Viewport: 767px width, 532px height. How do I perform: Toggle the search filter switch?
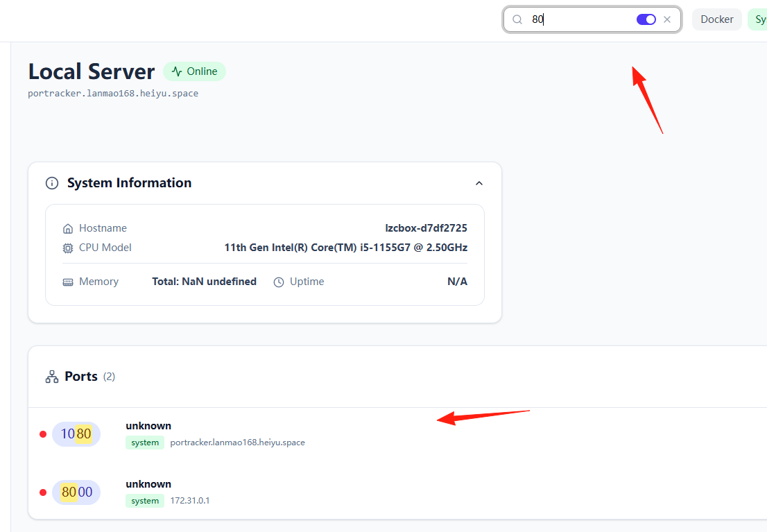pos(646,19)
